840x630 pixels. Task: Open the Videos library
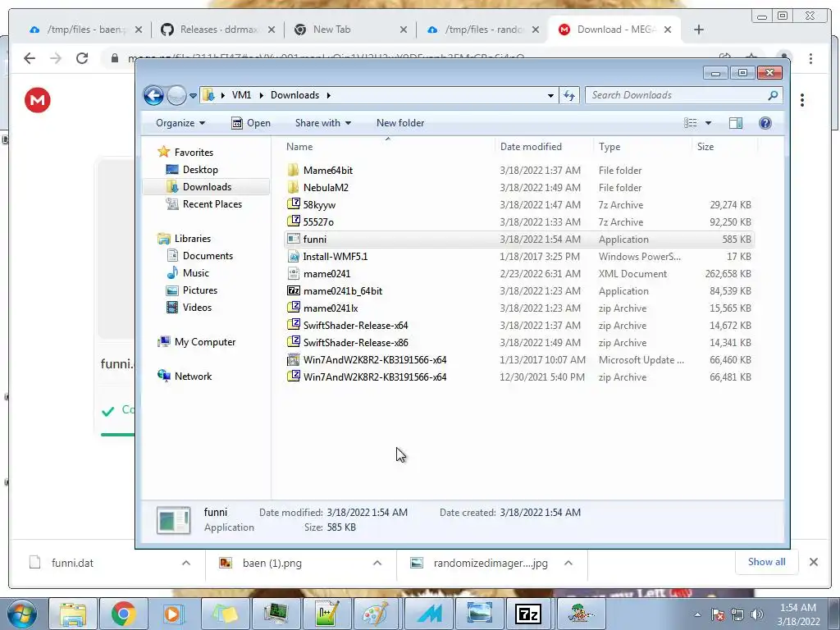point(189,307)
